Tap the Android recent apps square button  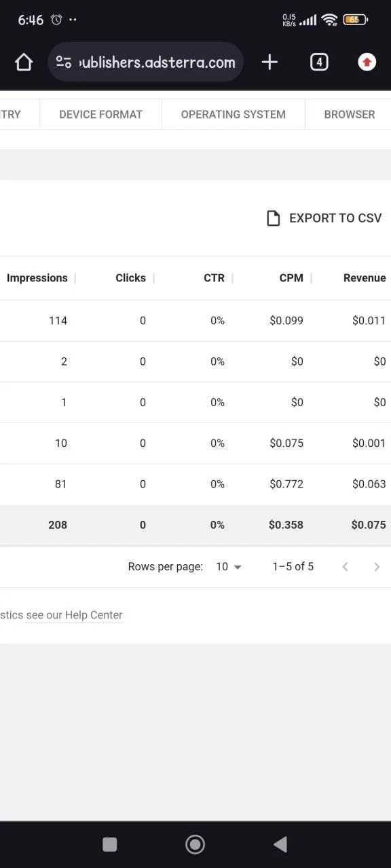[x=109, y=844]
